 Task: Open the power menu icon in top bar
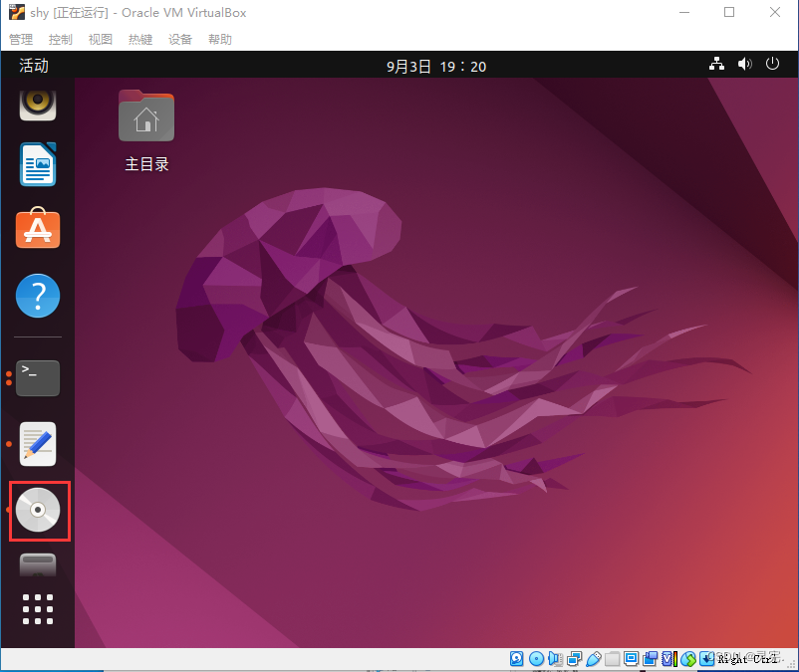pyautogui.click(x=772, y=64)
